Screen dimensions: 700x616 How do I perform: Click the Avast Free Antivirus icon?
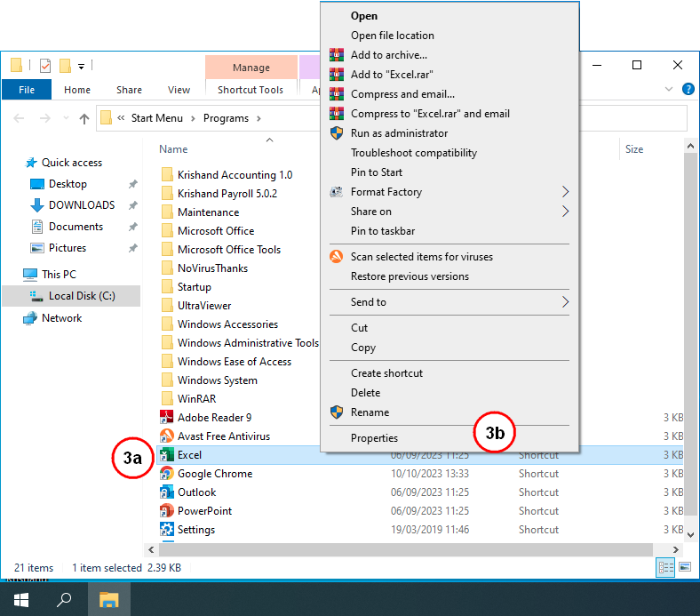pyautogui.click(x=166, y=436)
